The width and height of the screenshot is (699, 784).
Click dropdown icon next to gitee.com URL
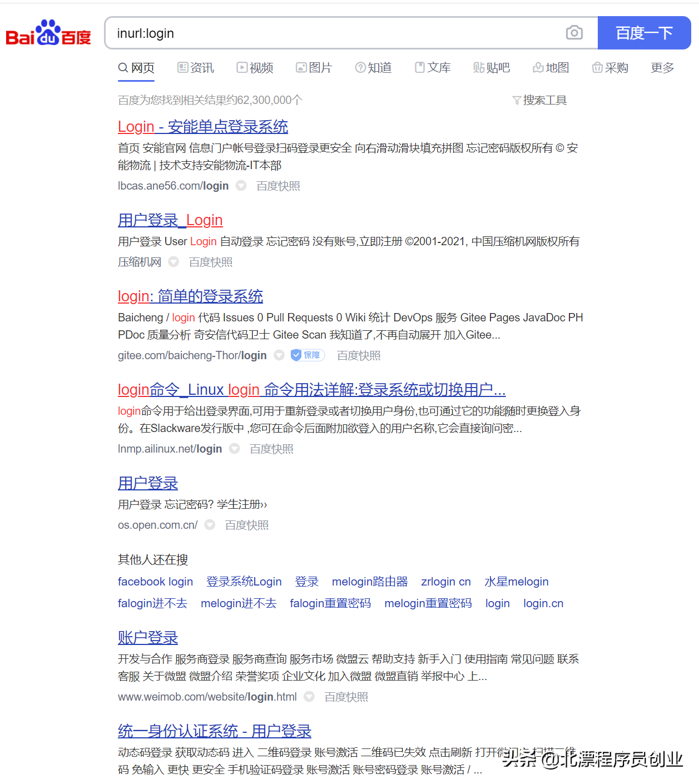(x=279, y=355)
